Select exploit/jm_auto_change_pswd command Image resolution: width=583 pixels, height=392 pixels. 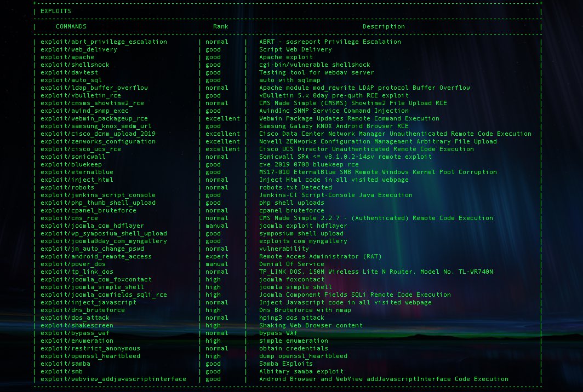tap(92, 249)
